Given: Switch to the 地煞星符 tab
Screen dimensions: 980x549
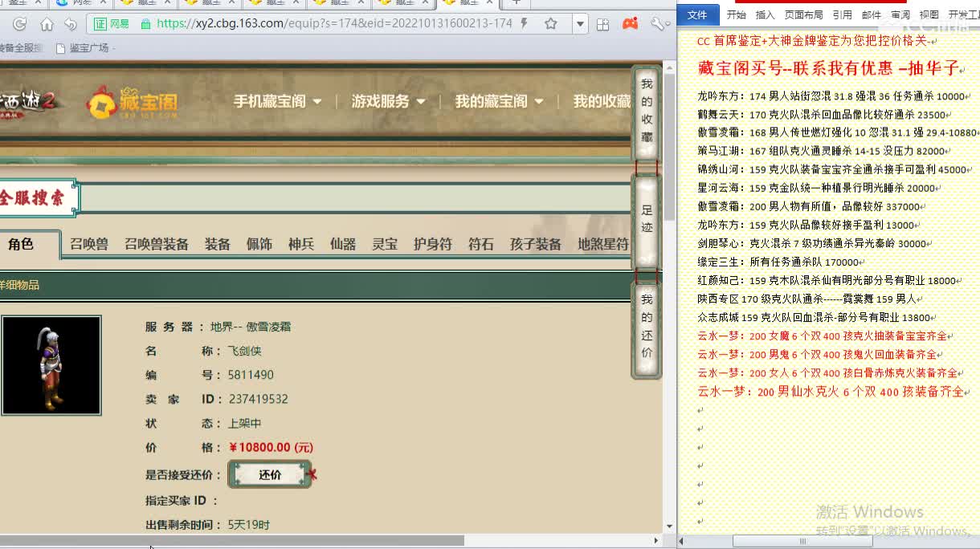Looking at the screenshot, I should point(603,244).
